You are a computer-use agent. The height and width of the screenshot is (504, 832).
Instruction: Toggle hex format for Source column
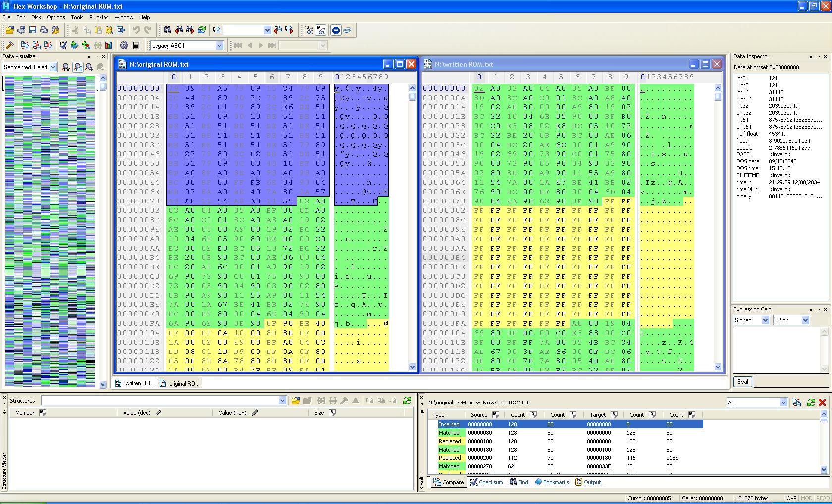(496, 415)
